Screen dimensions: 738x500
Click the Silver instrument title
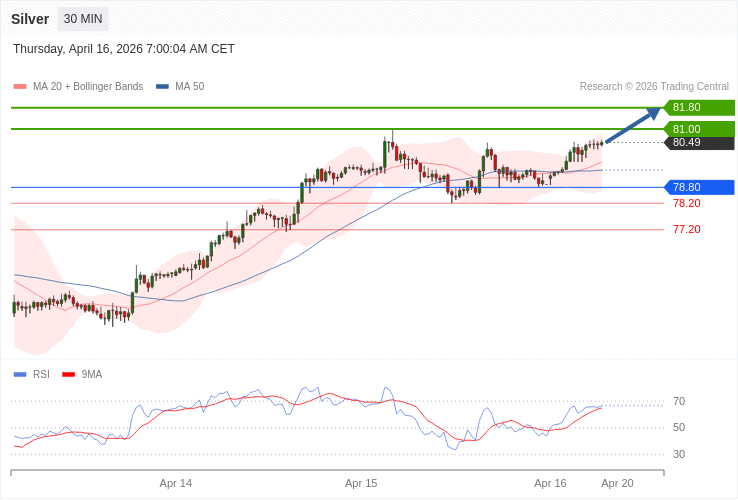pyautogui.click(x=30, y=19)
